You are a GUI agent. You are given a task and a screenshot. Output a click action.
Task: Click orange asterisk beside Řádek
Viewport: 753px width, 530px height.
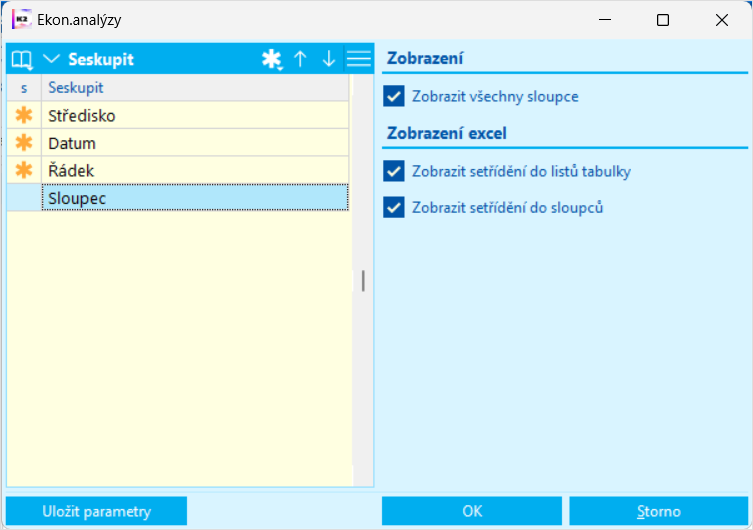(x=24, y=170)
